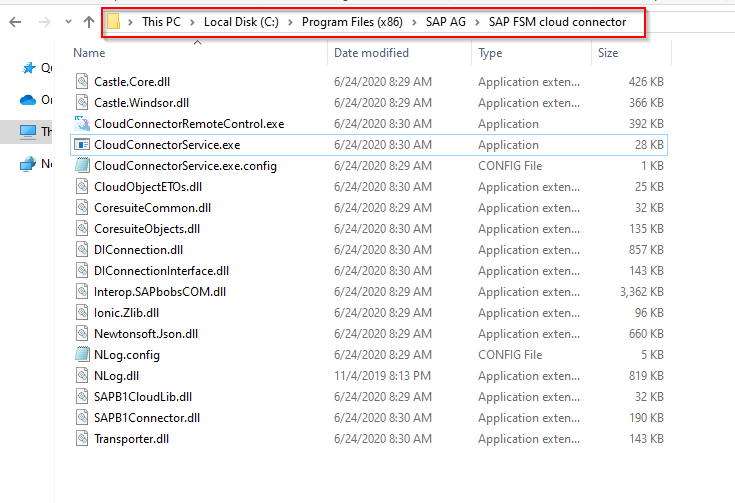Select Local Disk (C:) breadcrumb
Screen dimensions: 735x503
point(241,22)
